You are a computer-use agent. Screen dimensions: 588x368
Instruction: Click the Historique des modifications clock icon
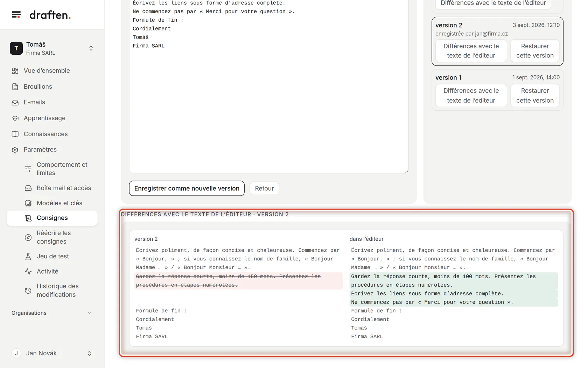(28, 291)
